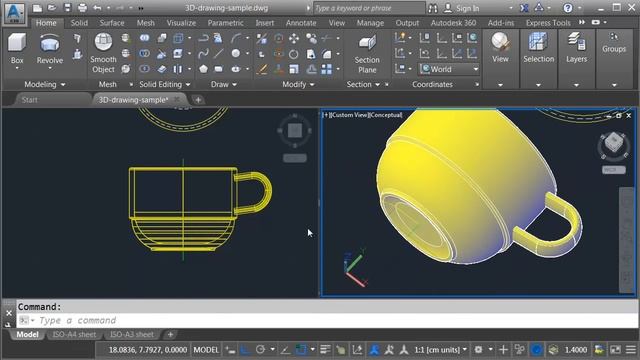
Task: Open the Surface ribbon tab
Action: pyautogui.click(x=112, y=23)
